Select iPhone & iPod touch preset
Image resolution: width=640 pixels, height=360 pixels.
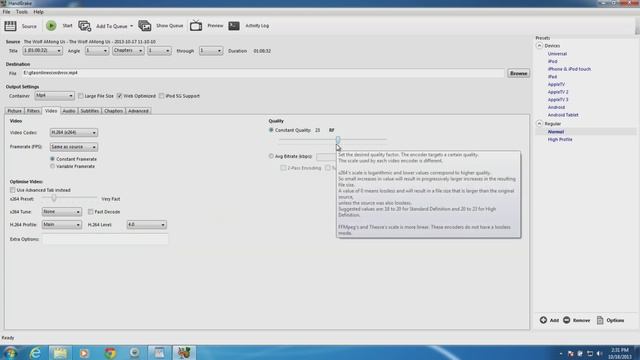pos(569,69)
